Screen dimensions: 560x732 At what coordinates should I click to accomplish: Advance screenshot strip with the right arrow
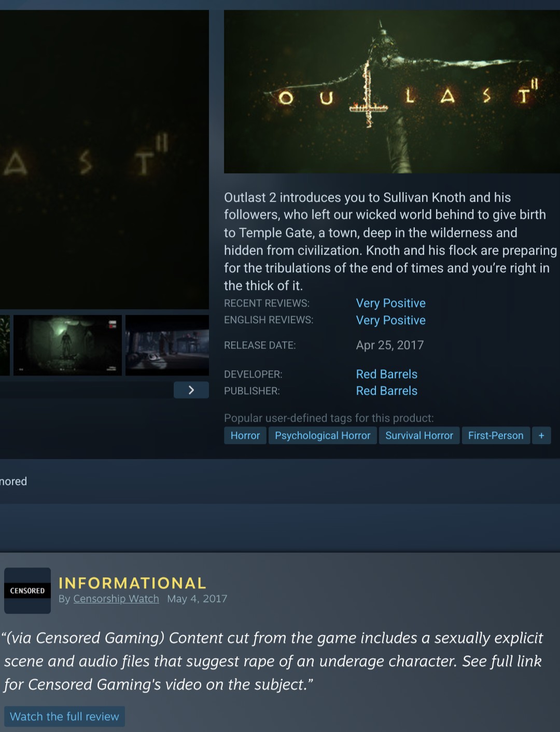pos(191,390)
